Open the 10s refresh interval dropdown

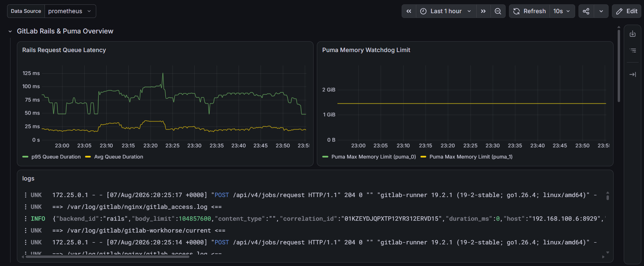pos(562,11)
